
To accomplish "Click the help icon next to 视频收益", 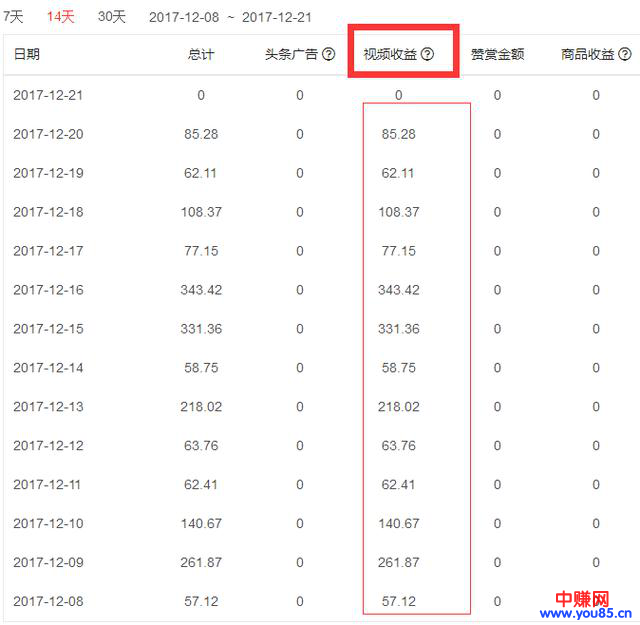I will [428, 55].
